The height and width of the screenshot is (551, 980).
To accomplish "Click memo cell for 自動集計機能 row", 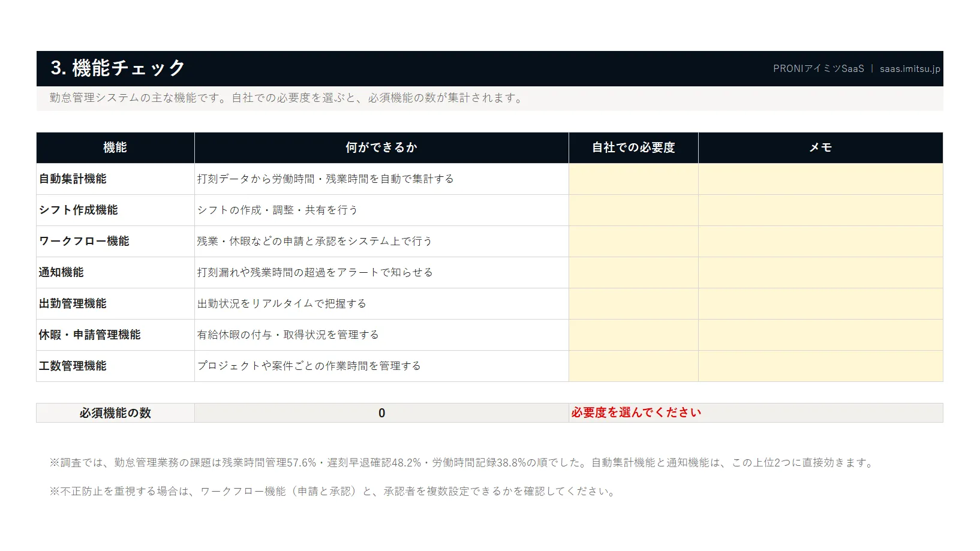I will click(820, 179).
